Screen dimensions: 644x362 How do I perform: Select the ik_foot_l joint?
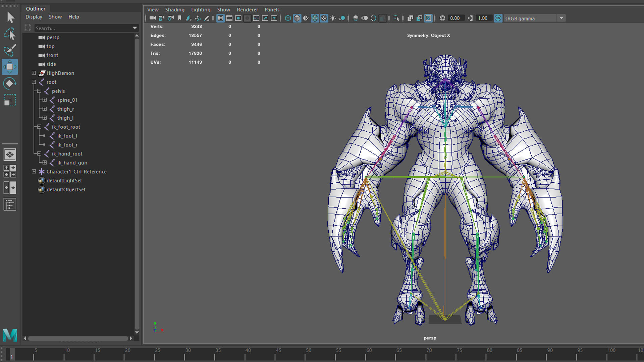67,136
